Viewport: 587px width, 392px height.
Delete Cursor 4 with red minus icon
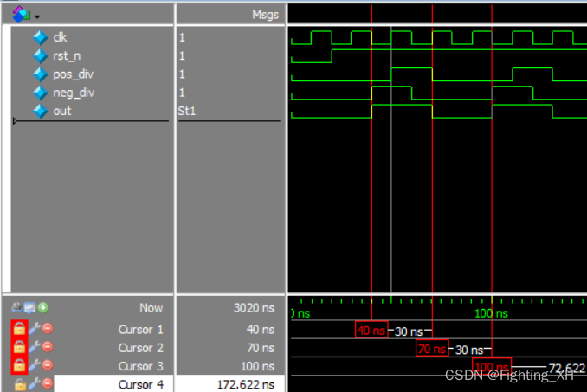(x=48, y=383)
